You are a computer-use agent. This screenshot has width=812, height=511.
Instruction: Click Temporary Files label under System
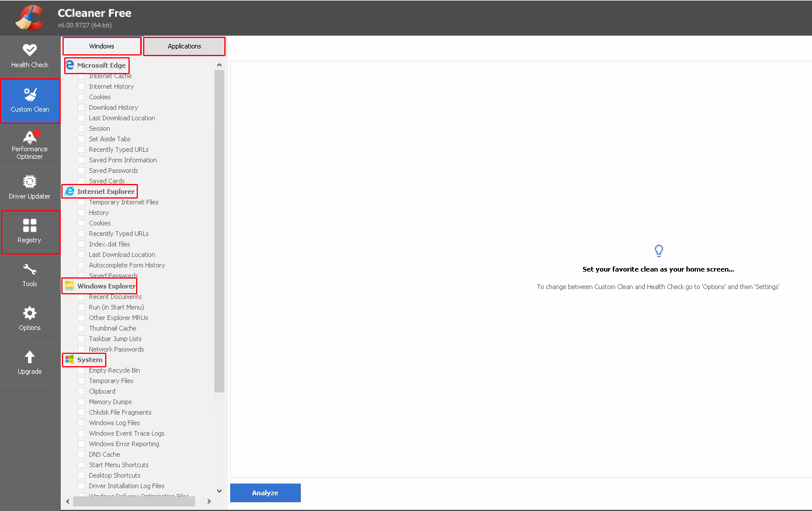click(111, 381)
